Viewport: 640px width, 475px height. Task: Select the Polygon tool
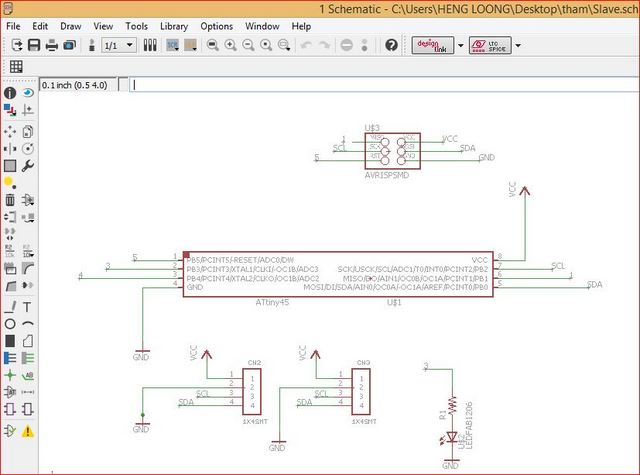pos(28,341)
